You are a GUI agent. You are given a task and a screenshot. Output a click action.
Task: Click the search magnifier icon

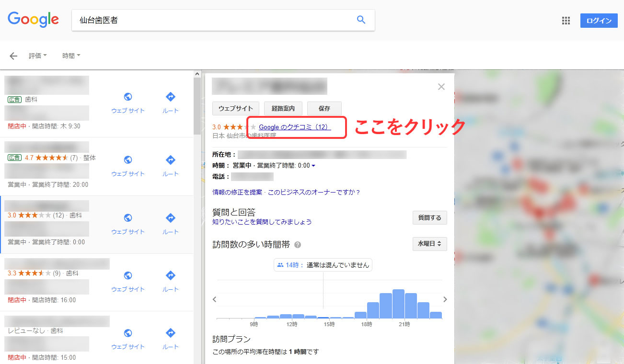pyautogui.click(x=361, y=20)
